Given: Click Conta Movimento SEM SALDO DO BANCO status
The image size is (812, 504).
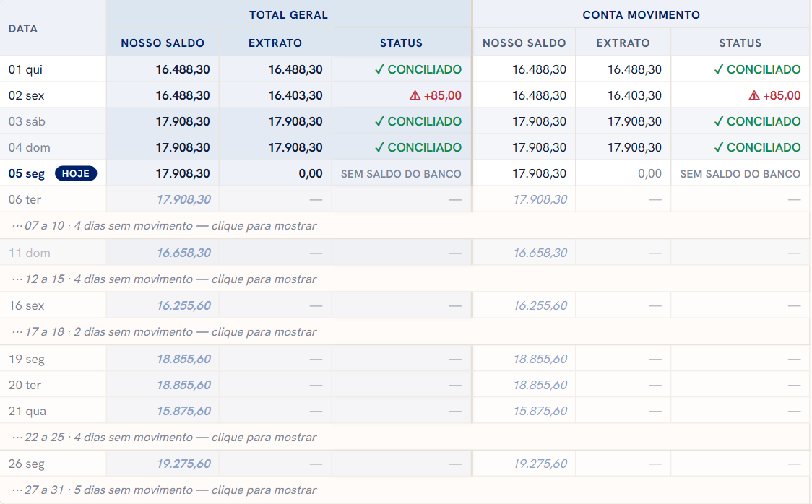Looking at the screenshot, I should (x=740, y=174).
